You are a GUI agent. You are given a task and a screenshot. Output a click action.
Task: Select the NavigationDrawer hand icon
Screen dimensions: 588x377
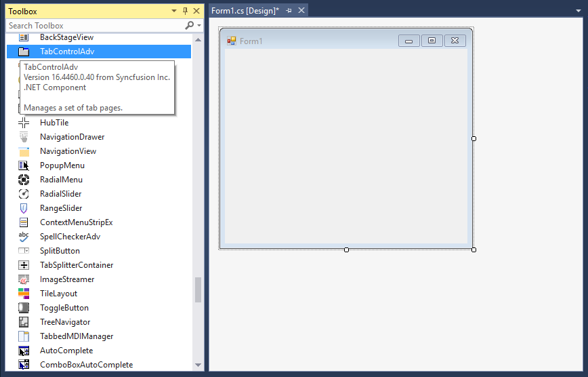coord(24,137)
